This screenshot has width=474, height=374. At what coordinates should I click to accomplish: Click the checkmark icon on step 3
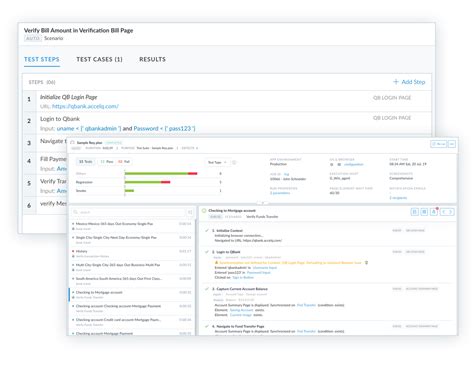point(207,289)
